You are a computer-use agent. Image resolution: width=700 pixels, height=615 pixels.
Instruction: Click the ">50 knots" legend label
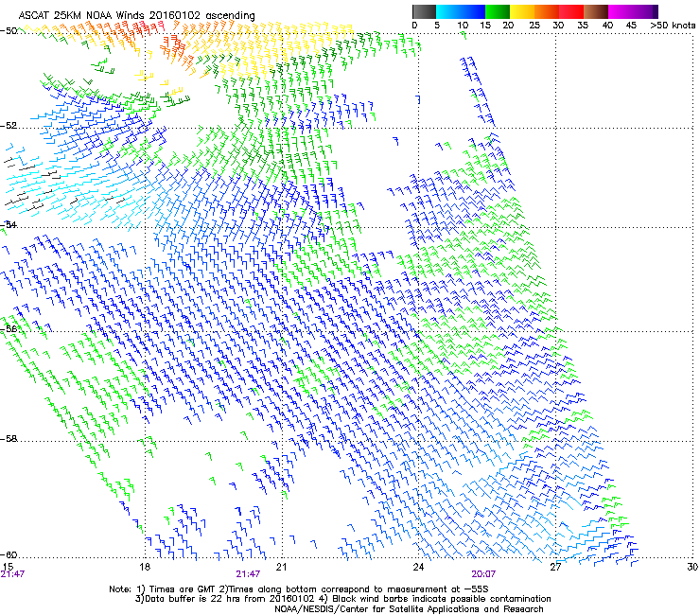point(673,26)
